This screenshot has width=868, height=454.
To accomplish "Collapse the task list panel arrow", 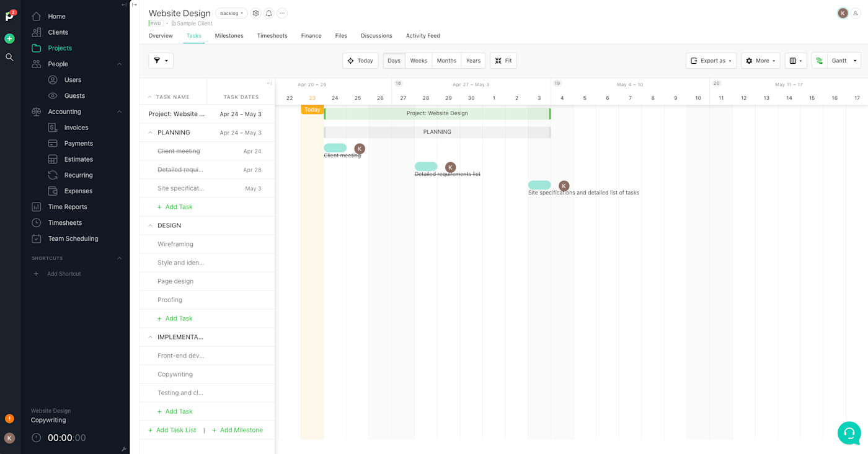I will point(269,83).
